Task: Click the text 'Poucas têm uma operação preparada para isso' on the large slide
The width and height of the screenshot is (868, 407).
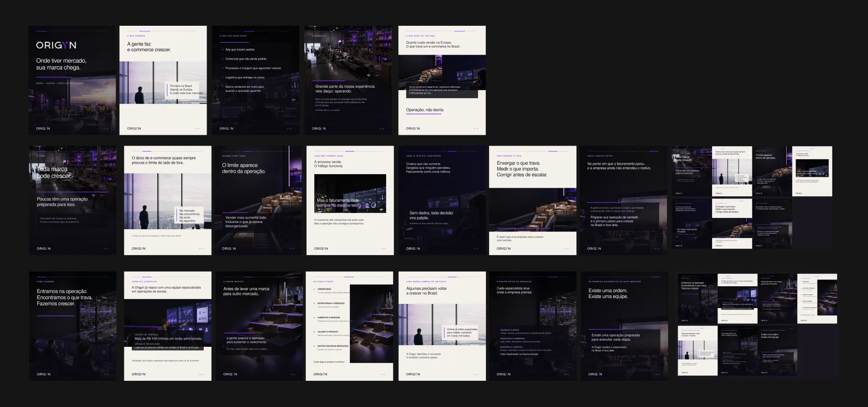Action: (x=62, y=202)
